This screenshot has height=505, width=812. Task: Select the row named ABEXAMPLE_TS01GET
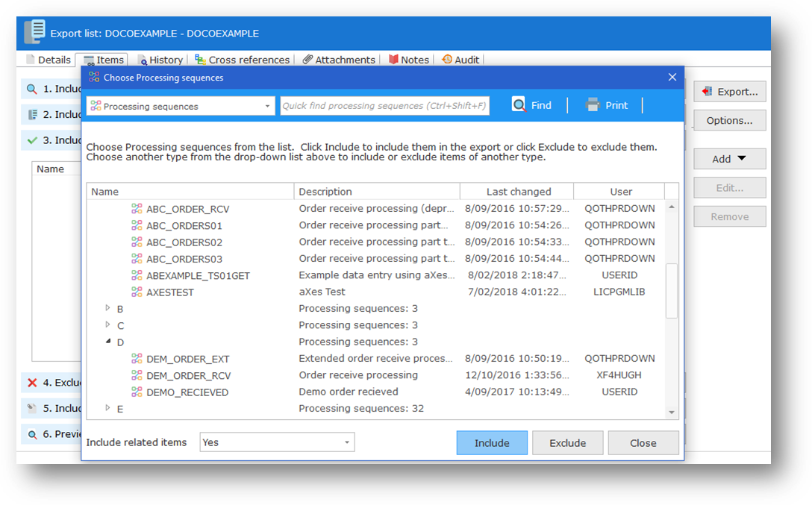pos(376,275)
